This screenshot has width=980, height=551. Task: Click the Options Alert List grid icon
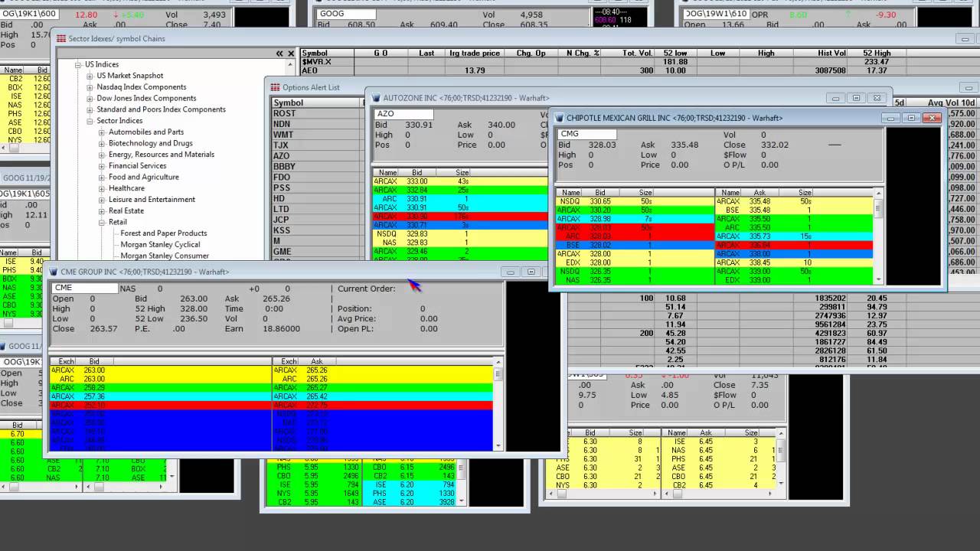pyautogui.click(x=276, y=87)
